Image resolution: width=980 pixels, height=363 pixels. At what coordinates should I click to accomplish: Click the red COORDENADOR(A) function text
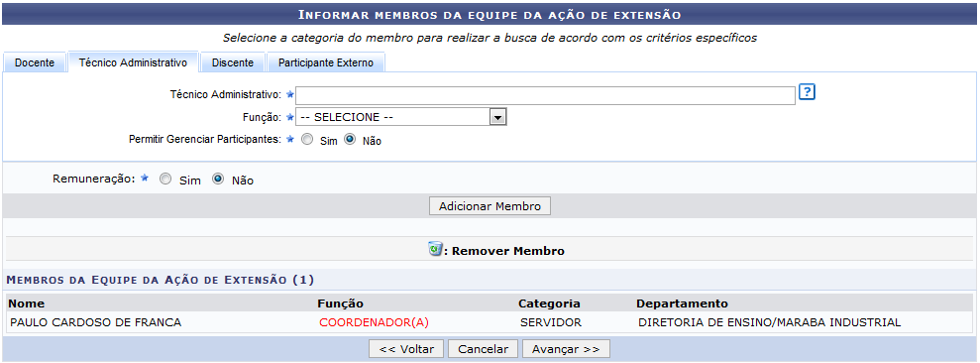(x=374, y=323)
